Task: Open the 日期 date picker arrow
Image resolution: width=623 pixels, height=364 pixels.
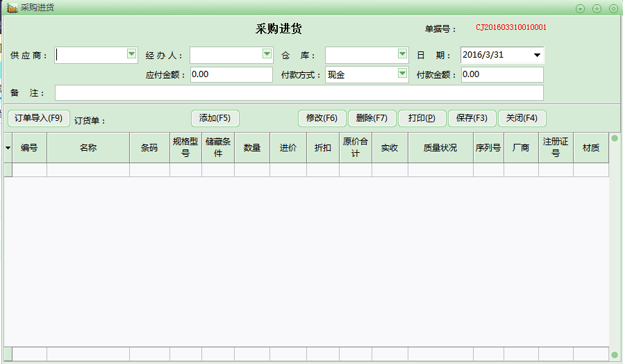Action: [537, 55]
